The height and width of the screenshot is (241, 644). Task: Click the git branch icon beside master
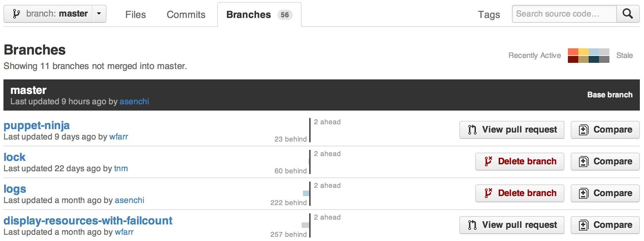coord(16,14)
